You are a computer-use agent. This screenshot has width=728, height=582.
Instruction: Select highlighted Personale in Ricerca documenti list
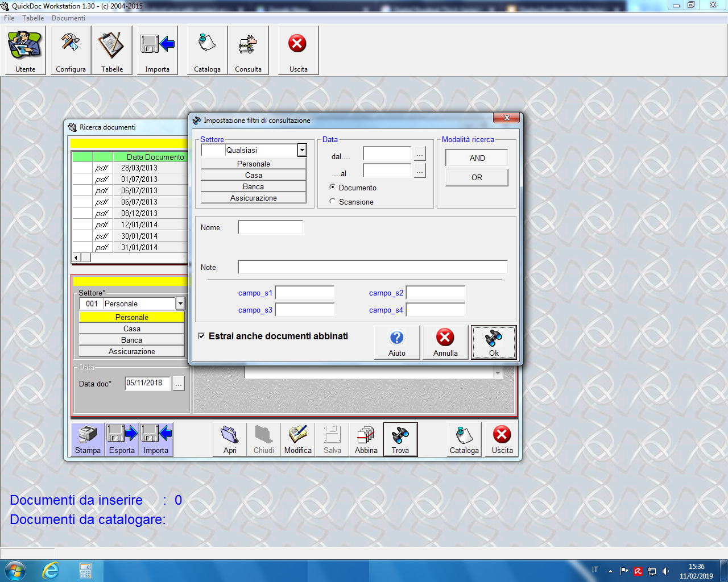click(x=132, y=317)
